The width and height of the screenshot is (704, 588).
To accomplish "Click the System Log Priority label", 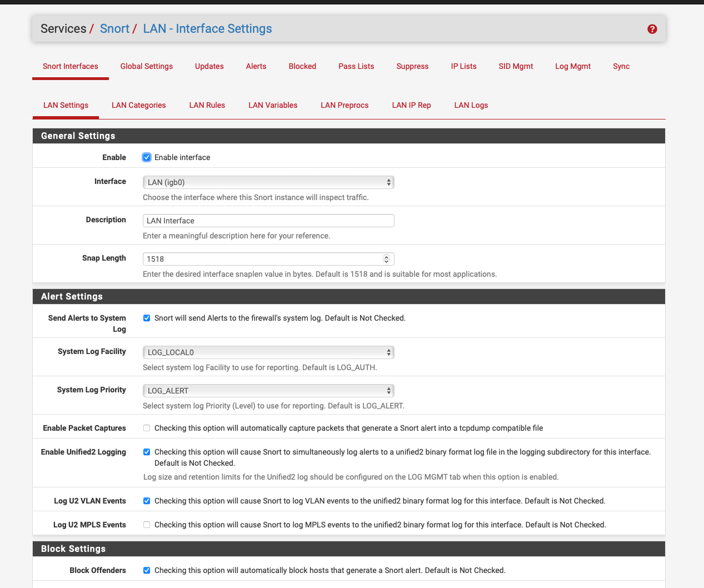I will 92,390.
